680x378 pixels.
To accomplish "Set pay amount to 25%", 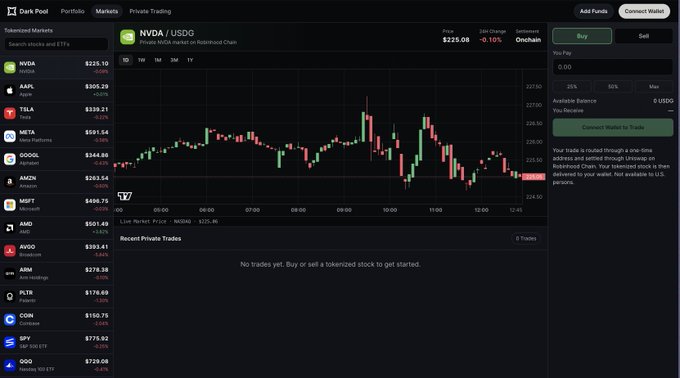I will 572,87.
